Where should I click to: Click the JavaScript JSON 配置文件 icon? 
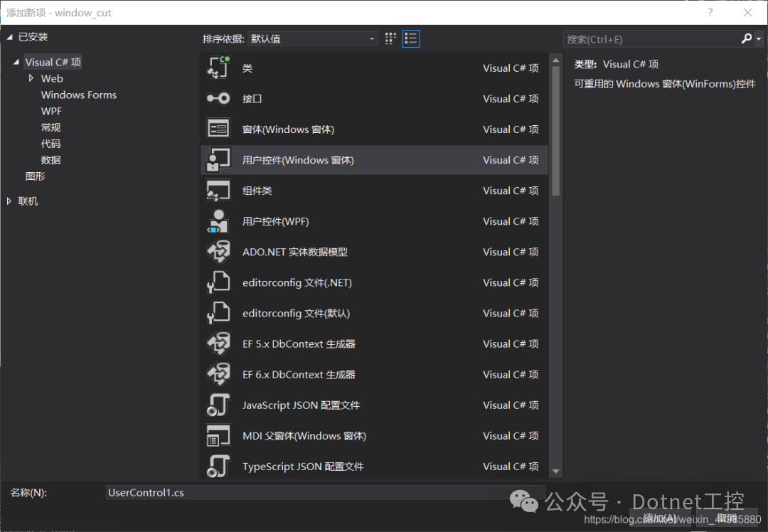point(218,405)
